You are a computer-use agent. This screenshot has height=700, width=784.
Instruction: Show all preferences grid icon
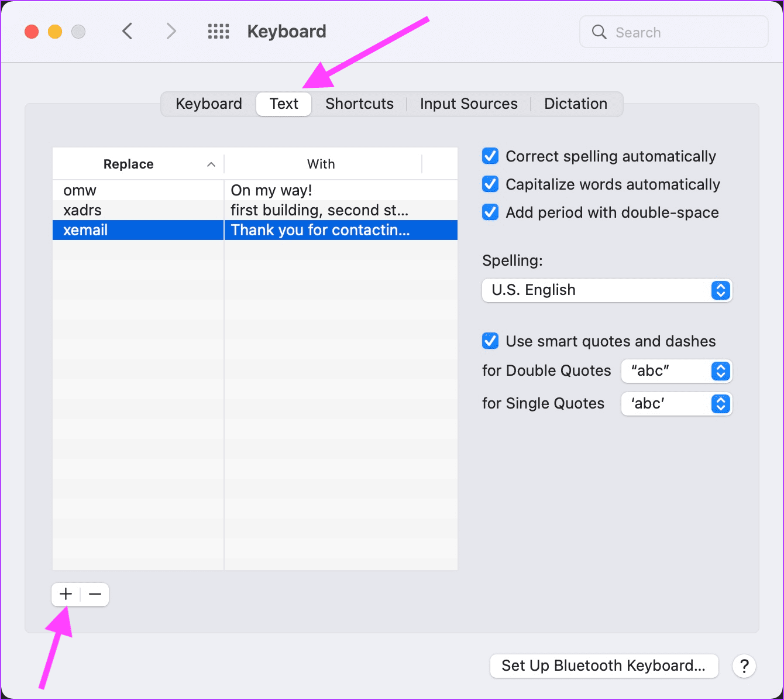click(218, 31)
